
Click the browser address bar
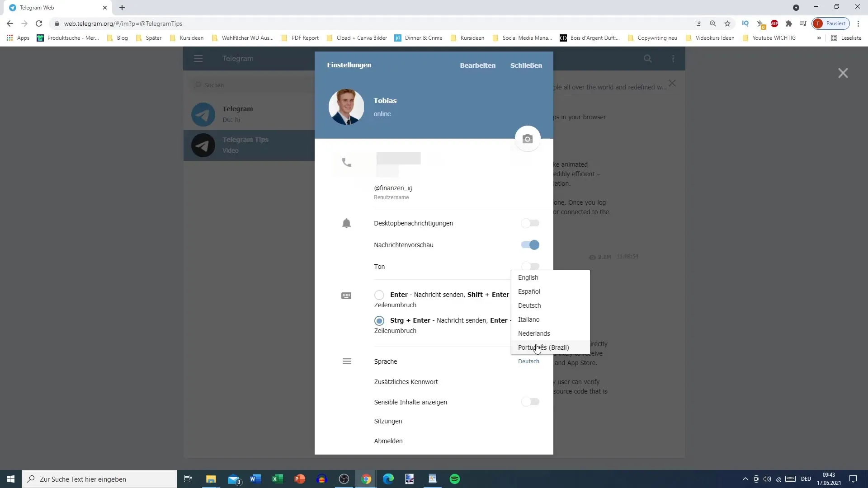pyautogui.click(x=371, y=23)
